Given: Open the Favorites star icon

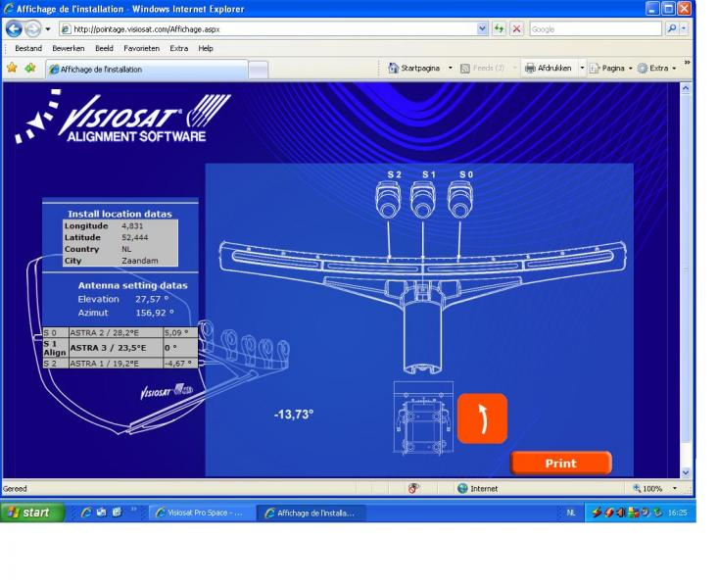Looking at the screenshot, I should pyautogui.click(x=12, y=69).
